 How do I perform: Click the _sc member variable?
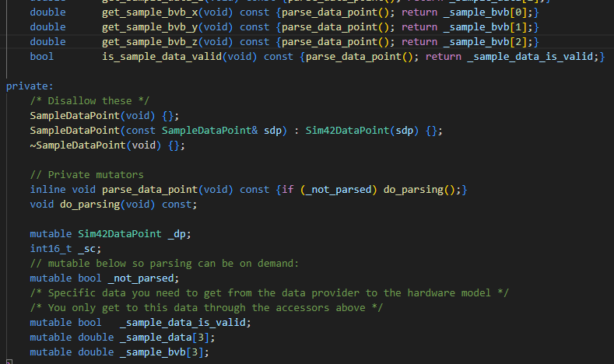[86, 249]
